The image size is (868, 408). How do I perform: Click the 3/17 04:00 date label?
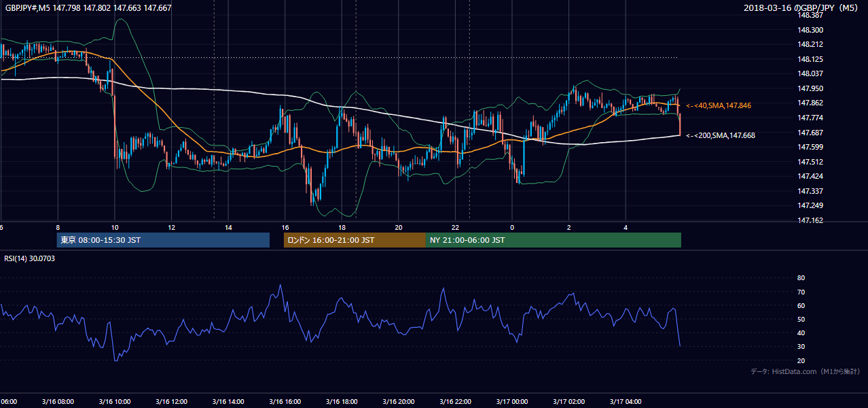(x=626, y=401)
